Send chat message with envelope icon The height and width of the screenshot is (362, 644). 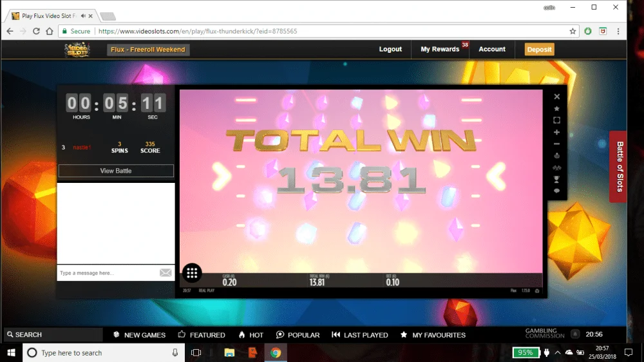click(x=166, y=273)
